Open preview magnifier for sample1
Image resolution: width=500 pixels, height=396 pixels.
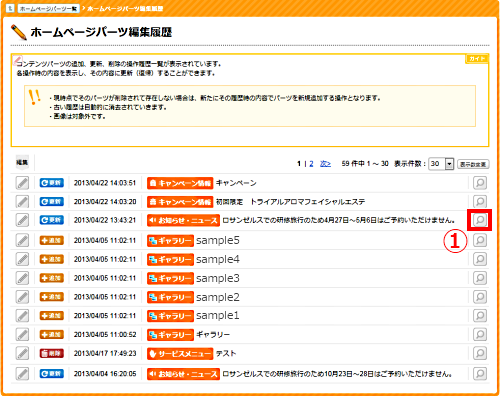point(480,315)
